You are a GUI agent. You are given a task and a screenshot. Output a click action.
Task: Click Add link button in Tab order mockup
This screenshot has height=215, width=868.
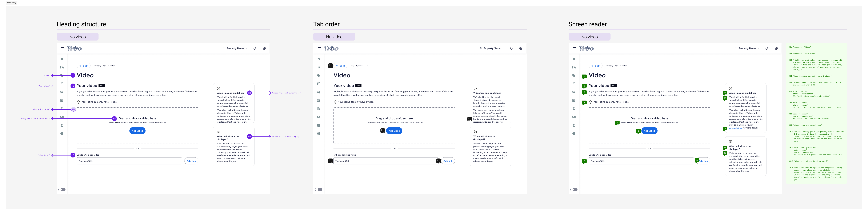448,161
